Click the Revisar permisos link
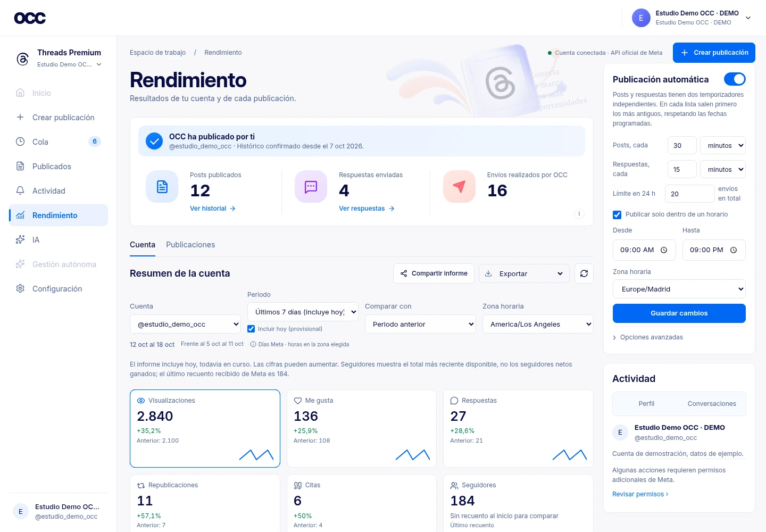The height and width of the screenshot is (532, 766). click(x=640, y=494)
